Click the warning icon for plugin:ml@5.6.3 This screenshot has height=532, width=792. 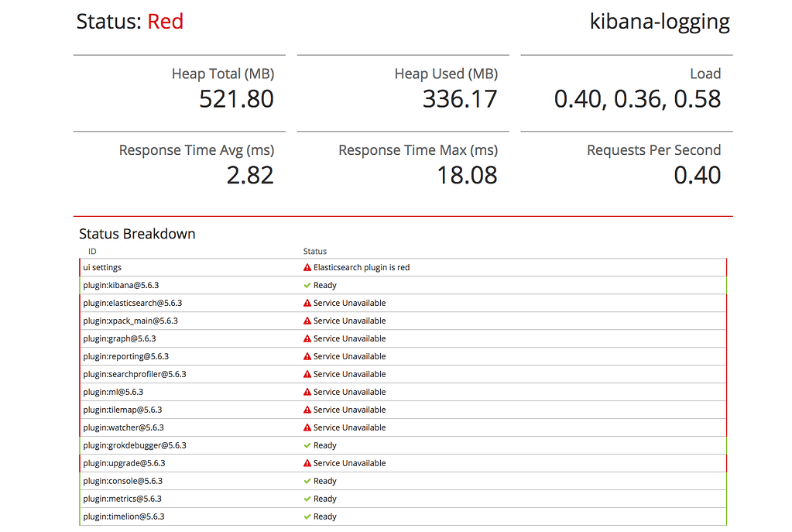307,392
